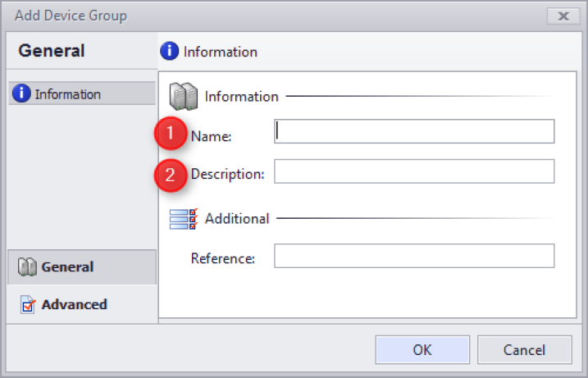Click the red number 1 callout badge

click(x=171, y=134)
